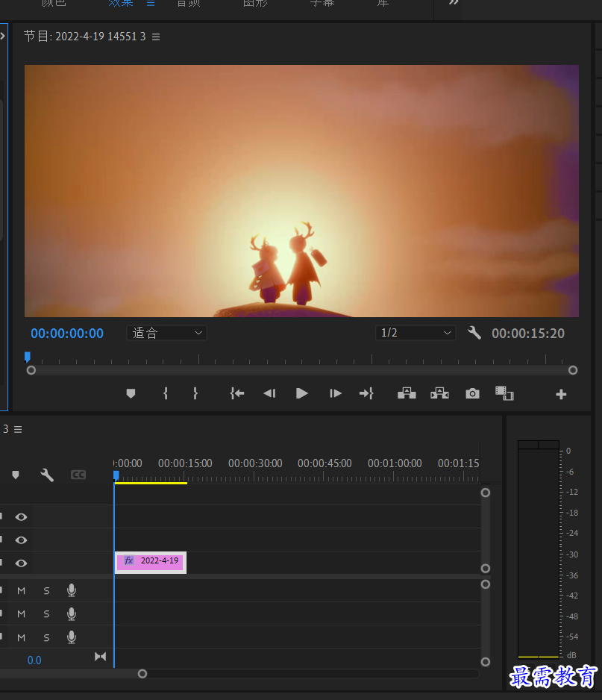
Task: Click program monitor timecode 00:00:00:00
Action: coord(67,334)
